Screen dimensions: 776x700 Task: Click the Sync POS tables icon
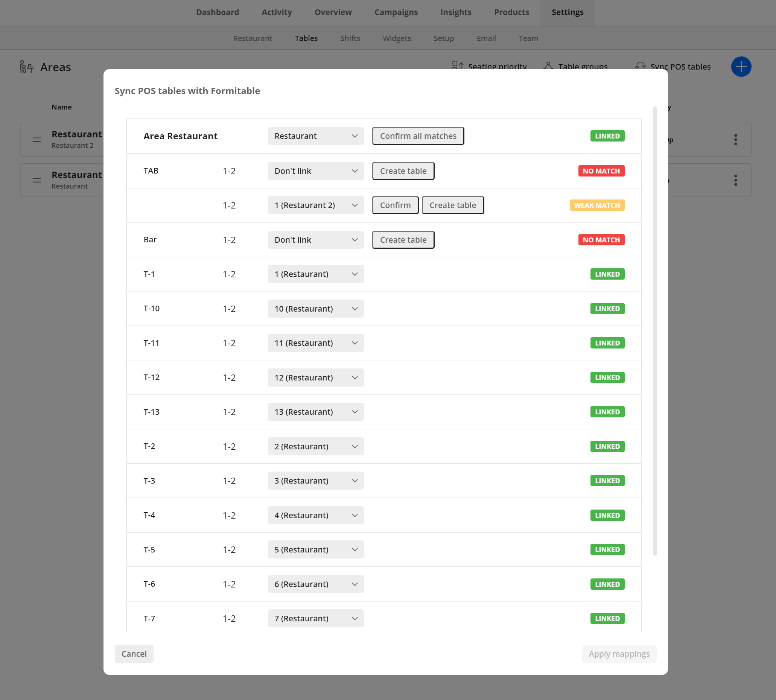[640, 66]
